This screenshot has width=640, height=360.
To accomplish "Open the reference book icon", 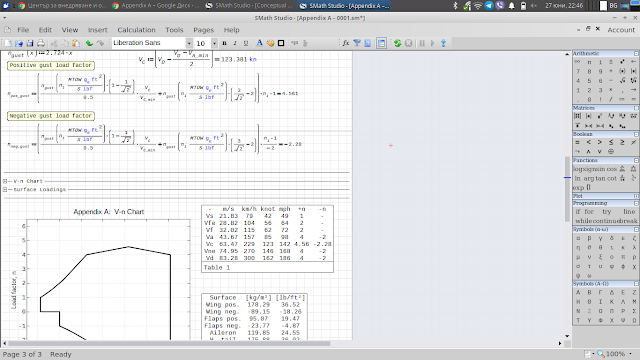I will [x=367, y=43].
